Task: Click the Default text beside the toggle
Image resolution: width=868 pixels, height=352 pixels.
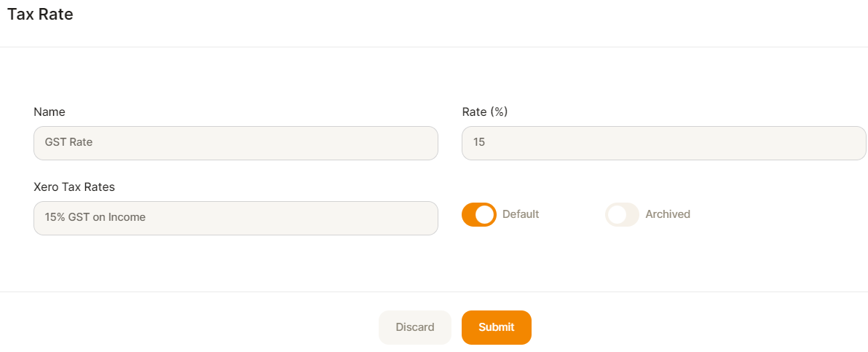Action: click(x=521, y=214)
